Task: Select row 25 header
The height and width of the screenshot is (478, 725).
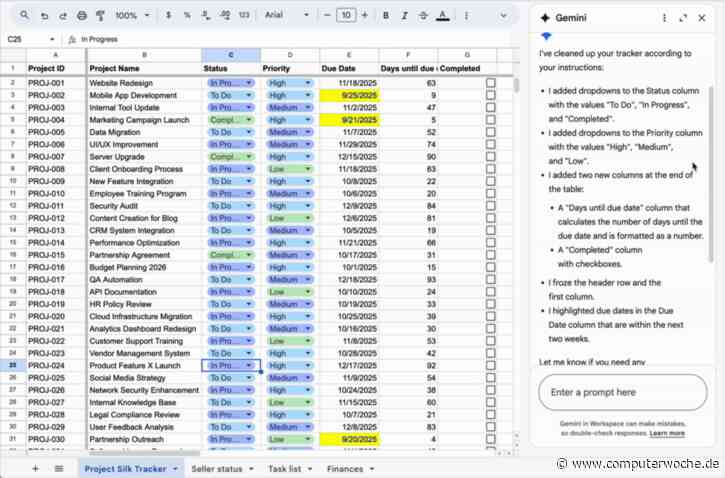Action: pos(13,366)
